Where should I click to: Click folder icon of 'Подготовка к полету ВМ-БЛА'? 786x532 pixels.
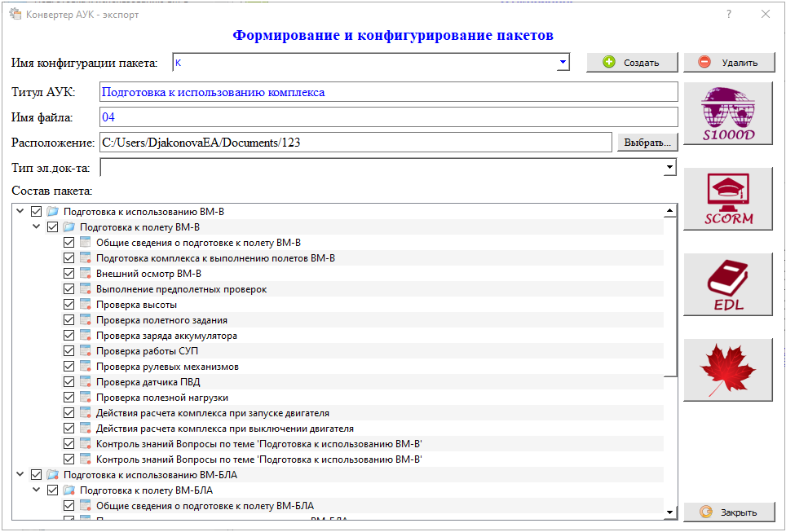coord(68,490)
